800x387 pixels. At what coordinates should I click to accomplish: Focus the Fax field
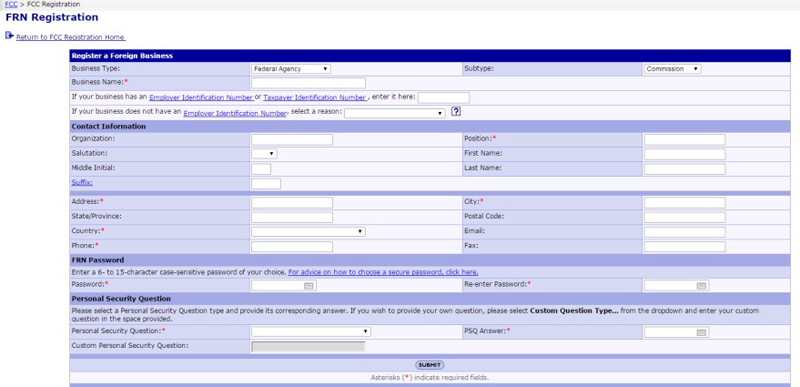coord(685,246)
